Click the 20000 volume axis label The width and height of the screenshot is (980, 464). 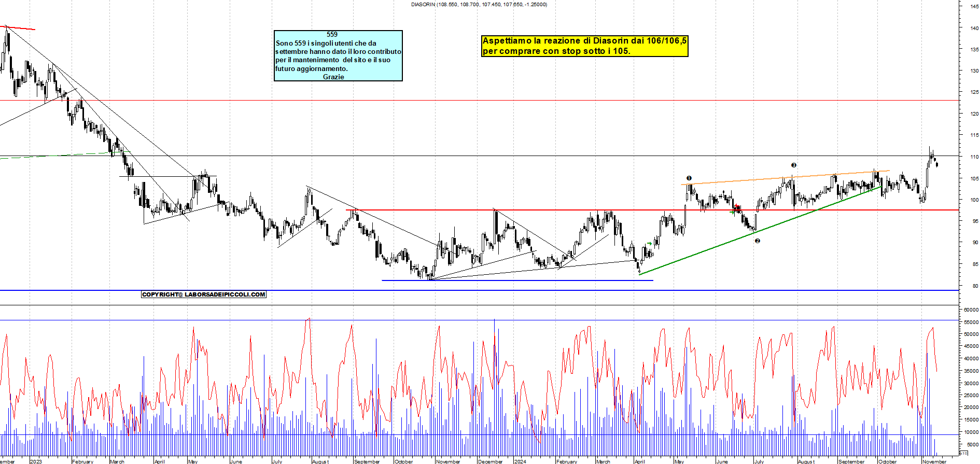pos(971,407)
